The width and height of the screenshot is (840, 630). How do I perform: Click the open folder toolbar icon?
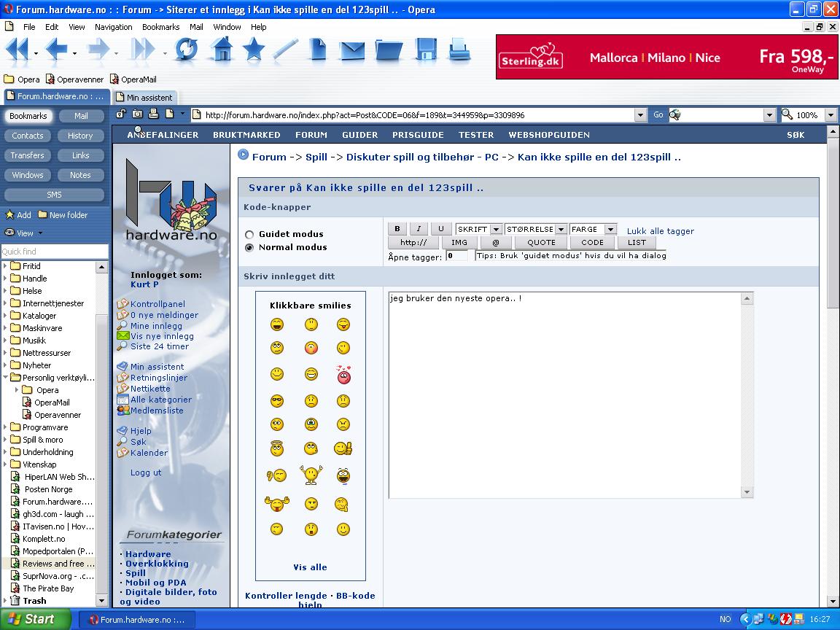389,50
